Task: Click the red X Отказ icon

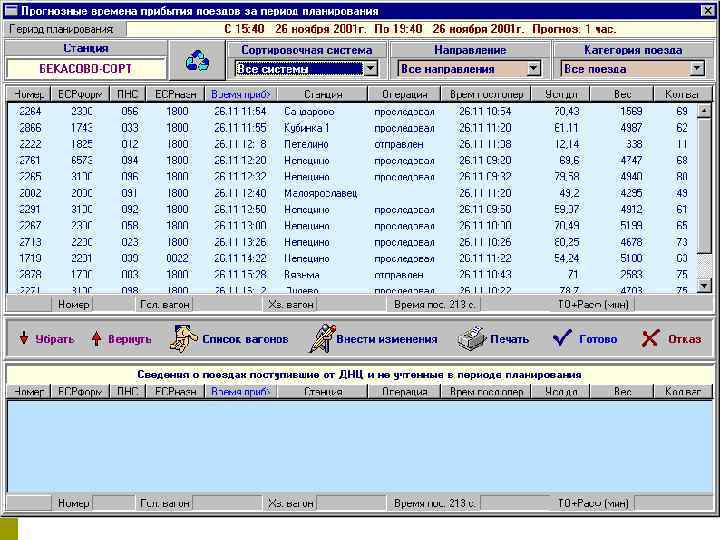Action: [x=650, y=338]
